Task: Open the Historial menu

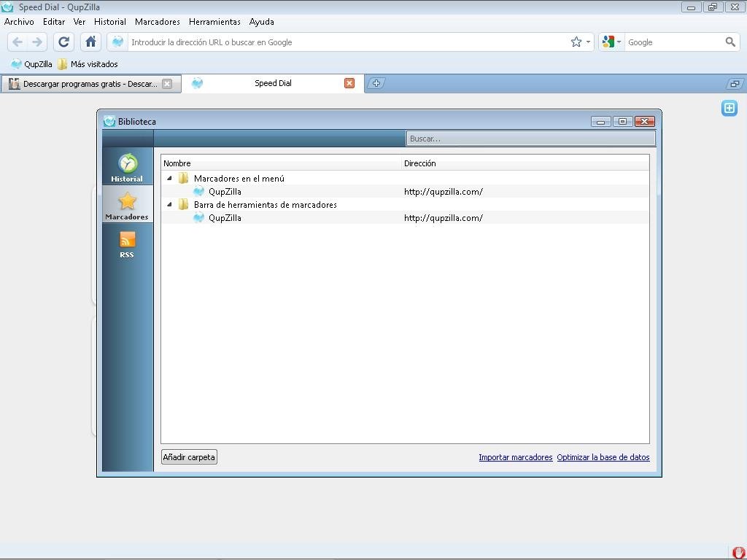Action: point(110,22)
